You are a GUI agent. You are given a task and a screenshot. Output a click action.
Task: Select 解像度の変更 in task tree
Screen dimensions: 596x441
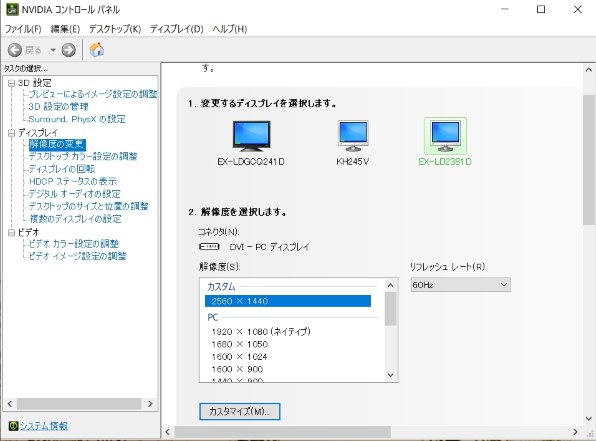coord(57,144)
